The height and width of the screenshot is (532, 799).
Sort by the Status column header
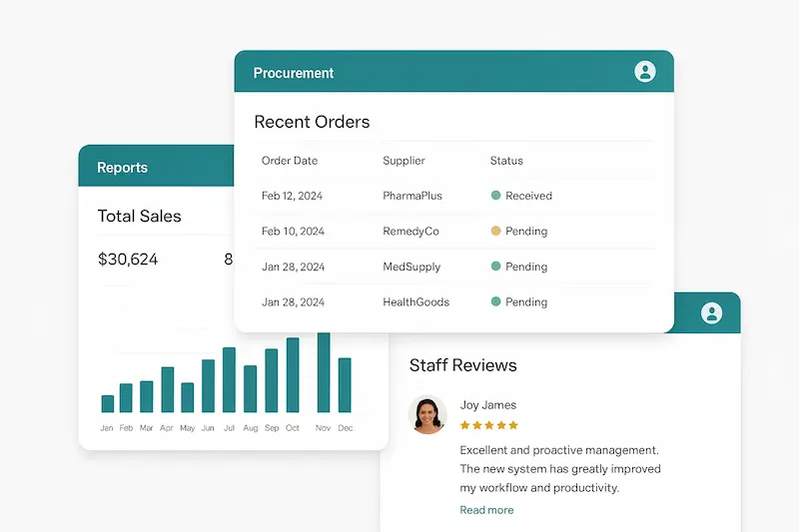tap(506, 161)
